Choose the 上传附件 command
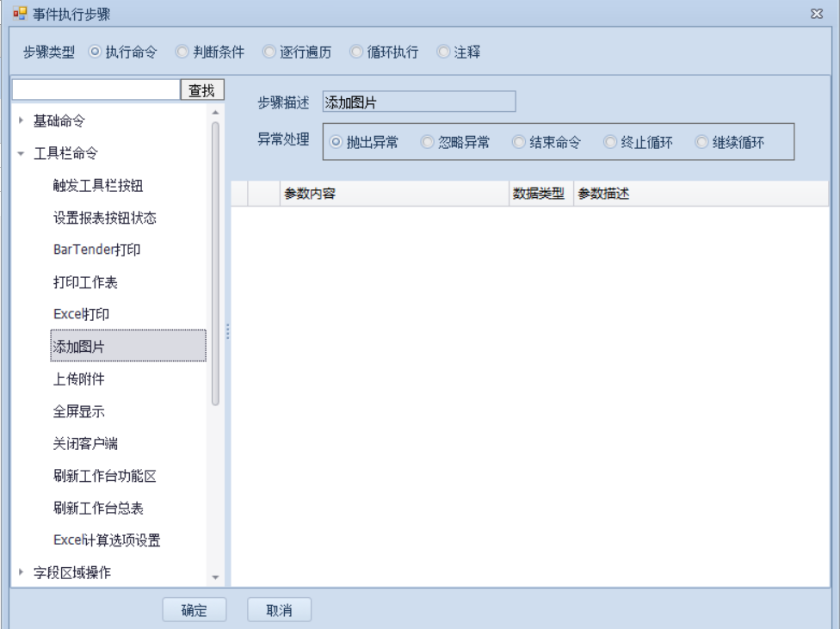 (x=79, y=379)
